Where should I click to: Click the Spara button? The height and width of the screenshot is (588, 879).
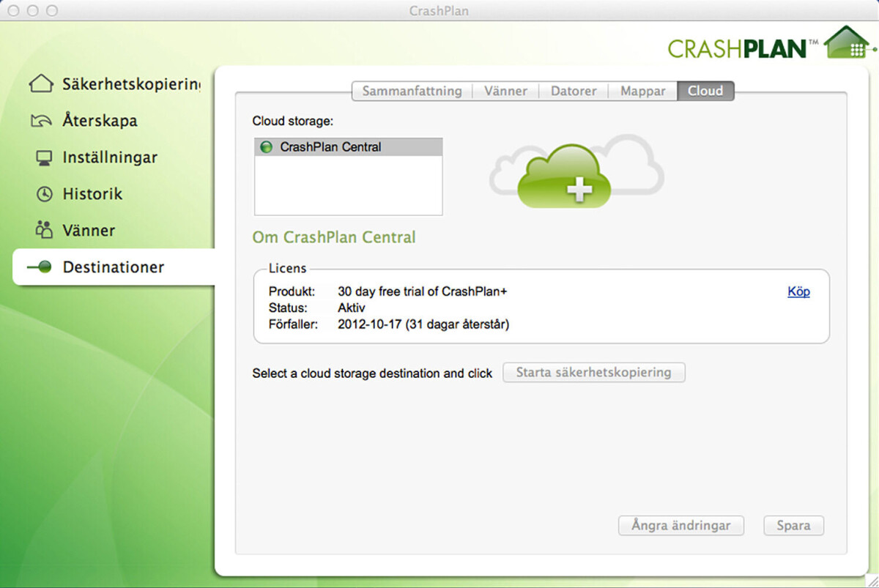[794, 525]
